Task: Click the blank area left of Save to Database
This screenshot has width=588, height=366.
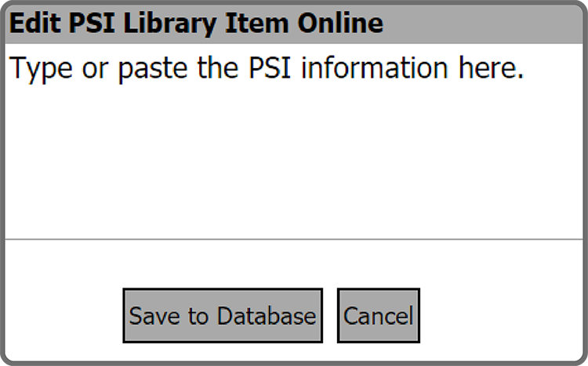Action: pyautogui.click(x=63, y=316)
